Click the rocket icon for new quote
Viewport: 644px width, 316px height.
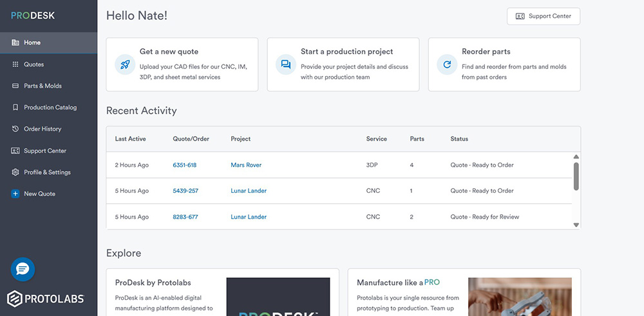125,64
